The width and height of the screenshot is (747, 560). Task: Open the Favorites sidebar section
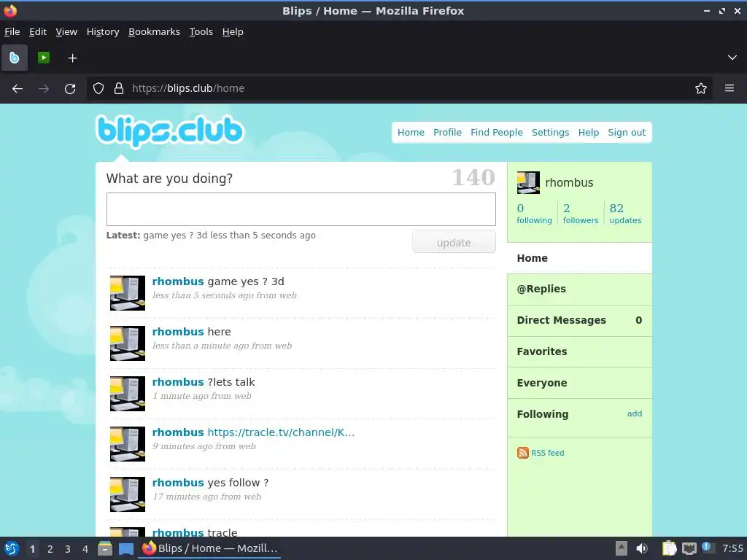[x=579, y=351]
